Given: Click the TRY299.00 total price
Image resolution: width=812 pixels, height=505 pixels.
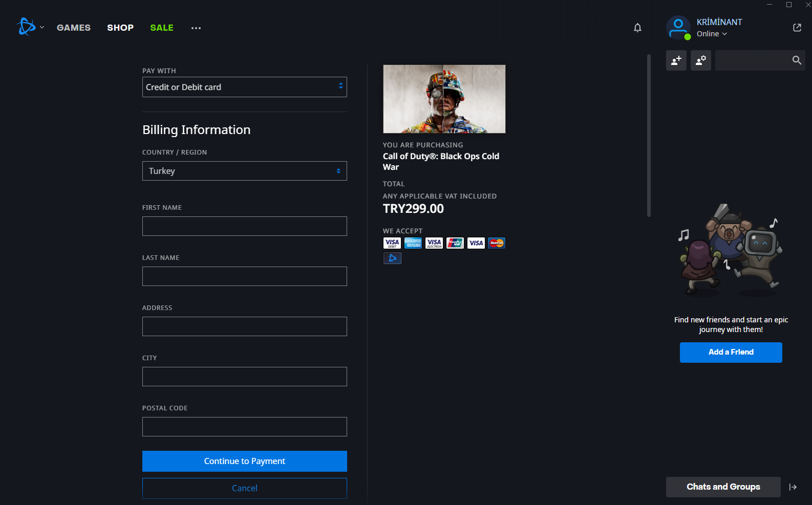Looking at the screenshot, I should pos(414,209).
